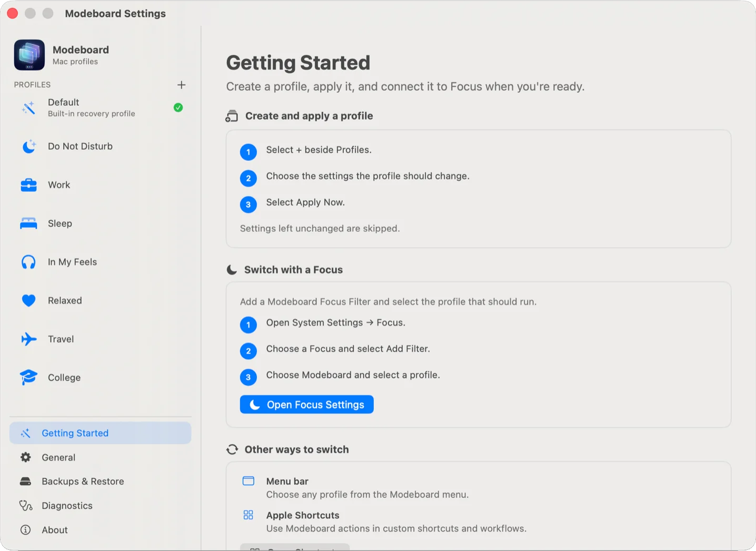This screenshot has height=551, width=756.
Task: Click the Backups & Restore drive icon
Action: (x=25, y=481)
